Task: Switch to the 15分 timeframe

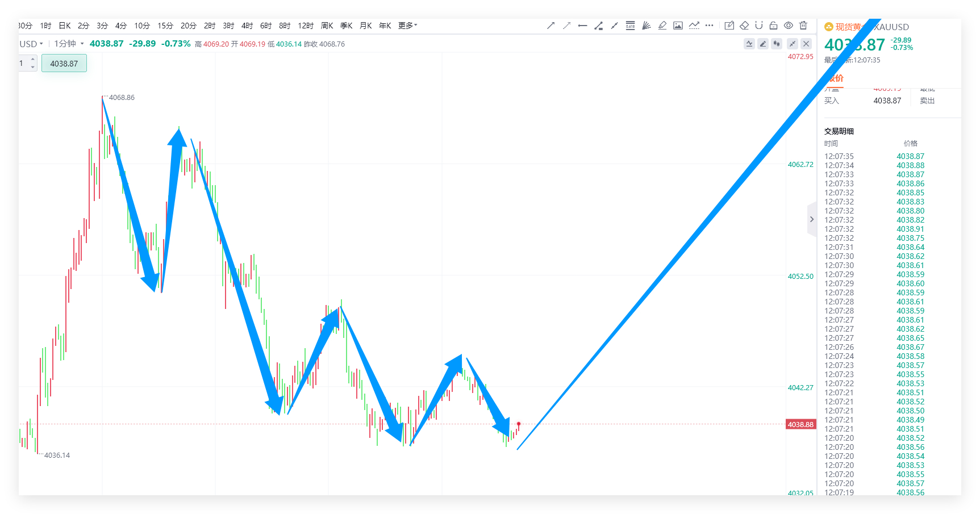Action: [165, 26]
